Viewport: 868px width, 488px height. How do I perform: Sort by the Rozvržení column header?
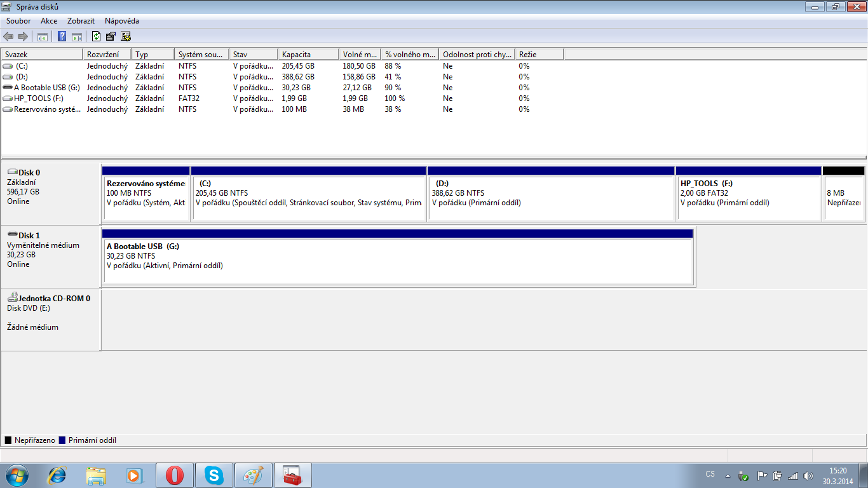(x=107, y=55)
